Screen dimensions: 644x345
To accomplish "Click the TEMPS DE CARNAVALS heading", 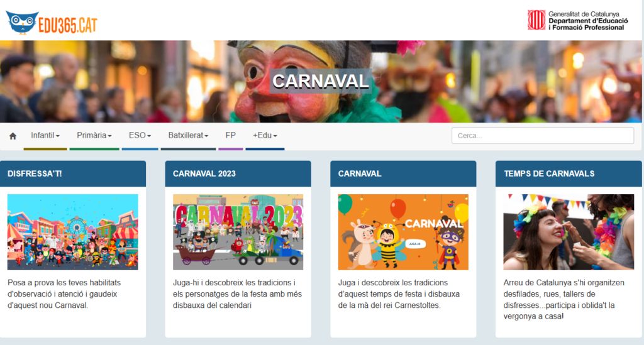I will (549, 174).
